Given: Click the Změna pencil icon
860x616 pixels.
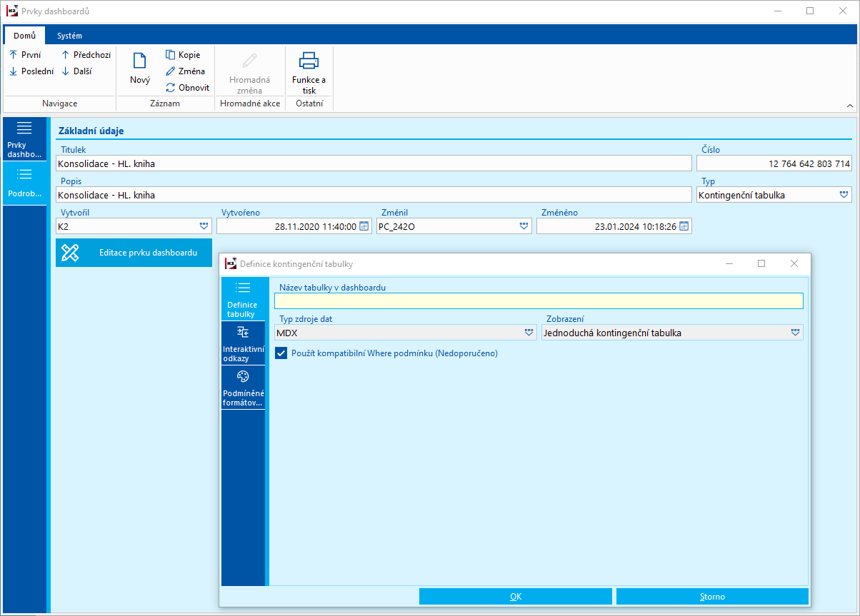Looking at the screenshot, I should [171, 71].
